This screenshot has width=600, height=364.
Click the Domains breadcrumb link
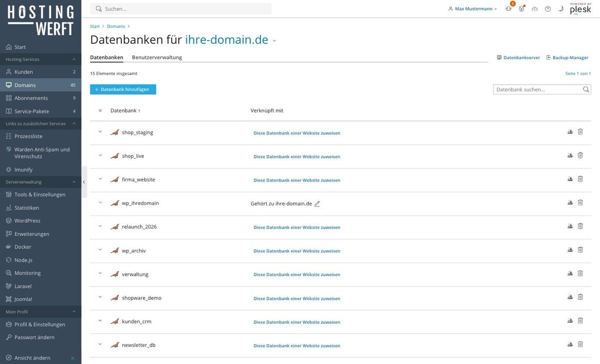(x=116, y=26)
